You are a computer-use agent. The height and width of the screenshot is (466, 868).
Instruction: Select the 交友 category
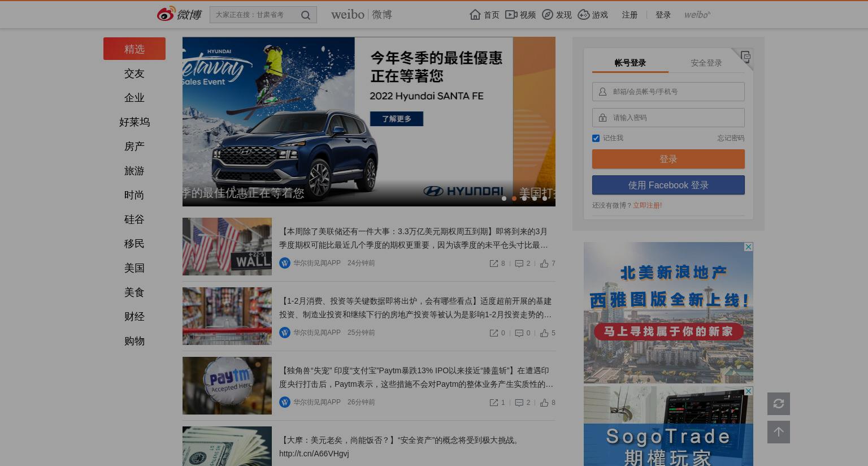[134, 74]
